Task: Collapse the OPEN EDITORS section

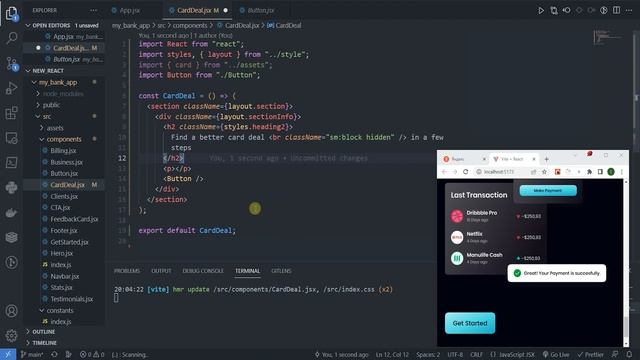Action: click(63, 25)
